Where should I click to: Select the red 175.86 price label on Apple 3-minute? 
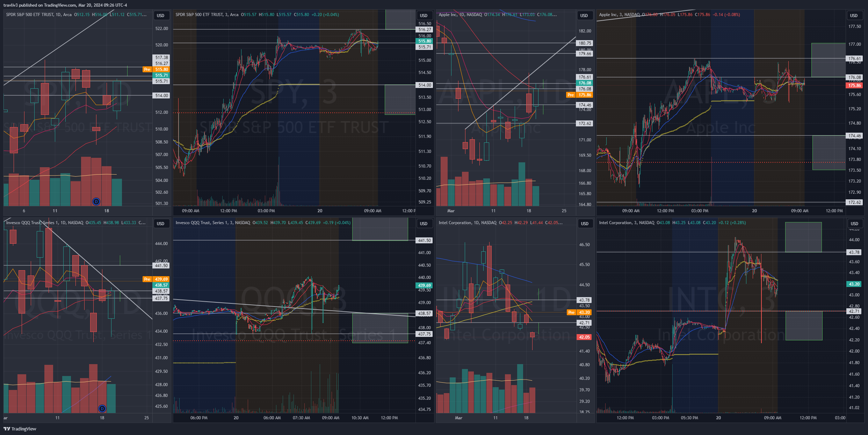coord(855,86)
